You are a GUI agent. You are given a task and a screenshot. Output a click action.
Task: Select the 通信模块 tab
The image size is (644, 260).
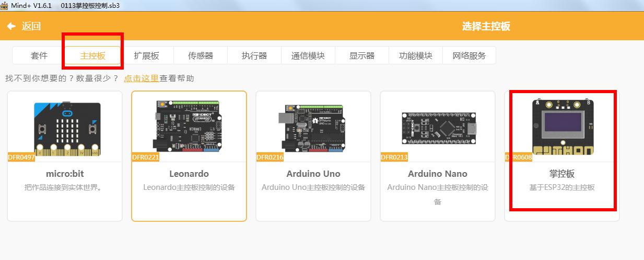[308, 55]
